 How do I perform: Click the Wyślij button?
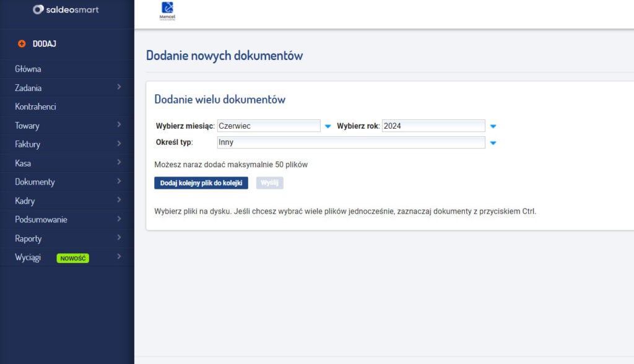269,183
